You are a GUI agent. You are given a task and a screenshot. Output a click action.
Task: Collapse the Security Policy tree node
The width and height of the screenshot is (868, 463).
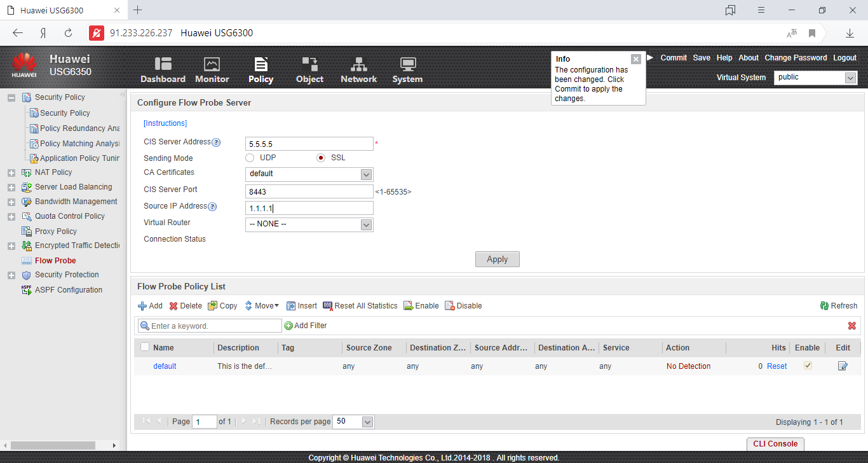11,98
